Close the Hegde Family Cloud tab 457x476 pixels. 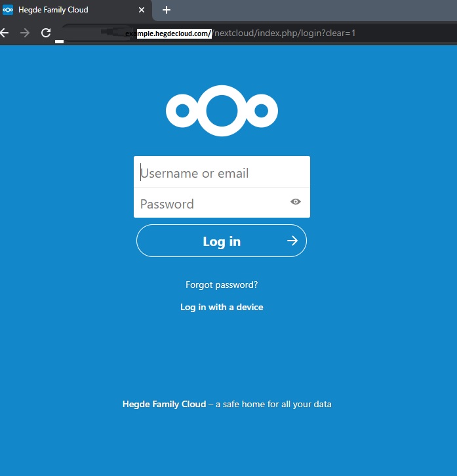142,10
